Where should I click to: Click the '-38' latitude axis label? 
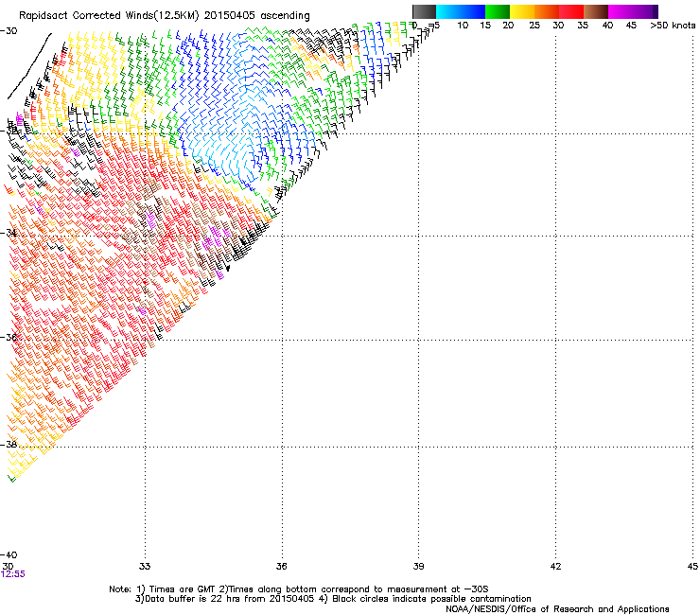click(9, 444)
